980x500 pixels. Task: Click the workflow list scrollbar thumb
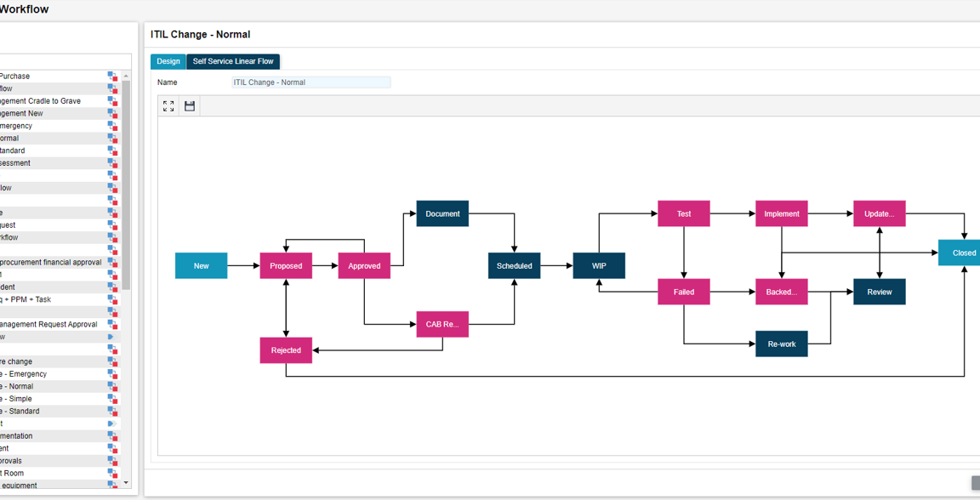(x=126, y=185)
